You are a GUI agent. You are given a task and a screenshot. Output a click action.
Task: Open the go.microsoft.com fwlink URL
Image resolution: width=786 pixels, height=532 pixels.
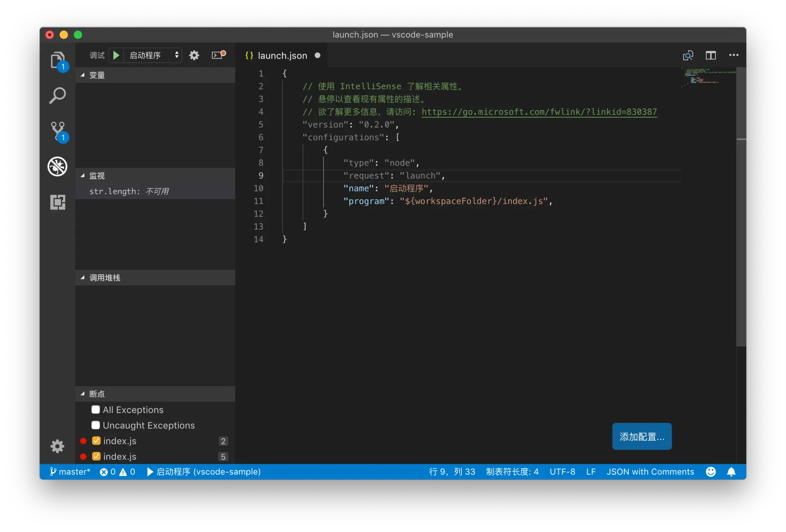pos(539,112)
